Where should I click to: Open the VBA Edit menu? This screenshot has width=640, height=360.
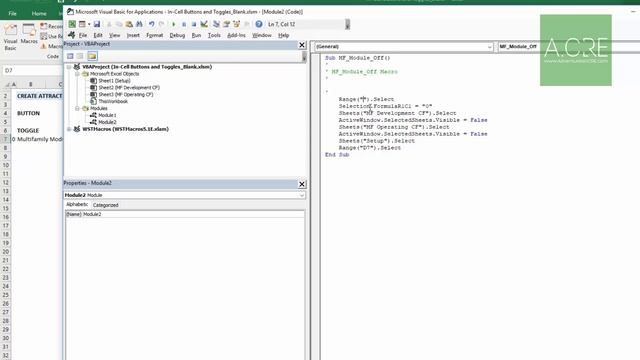click(98, 36)
